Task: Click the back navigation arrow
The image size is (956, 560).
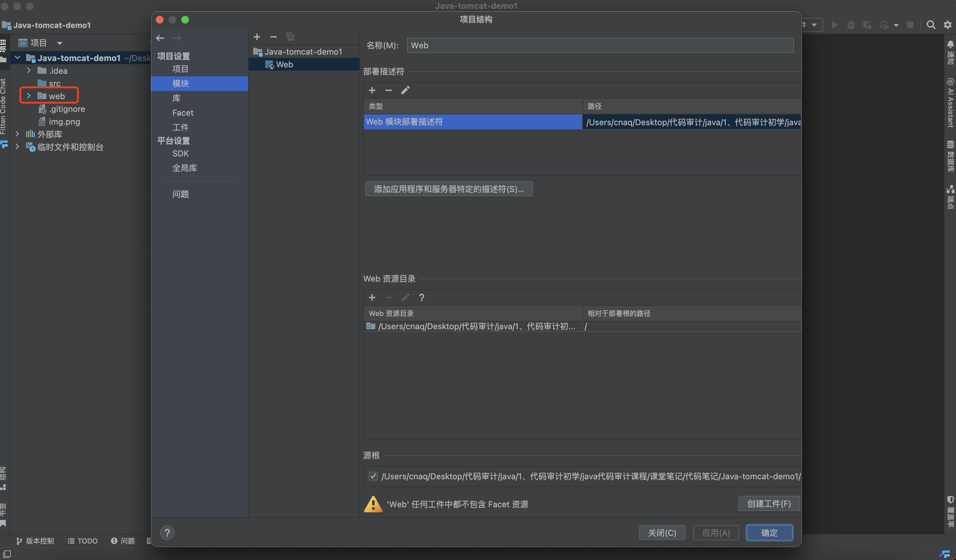Action: (x=160, y=38)
